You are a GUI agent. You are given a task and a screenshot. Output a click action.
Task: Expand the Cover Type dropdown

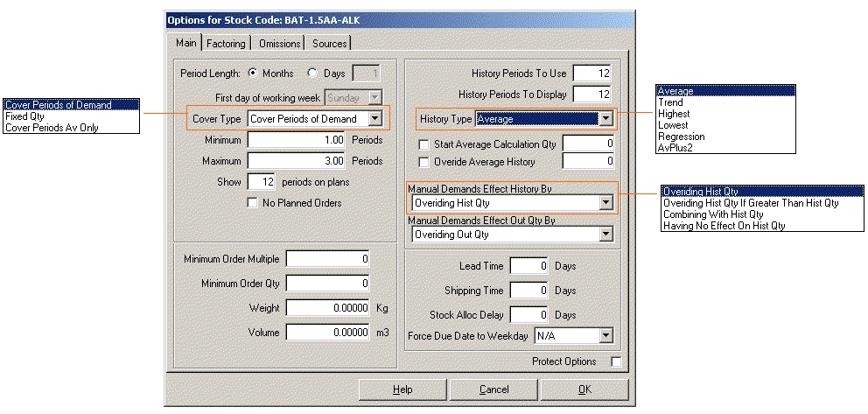tap(374, 118)
